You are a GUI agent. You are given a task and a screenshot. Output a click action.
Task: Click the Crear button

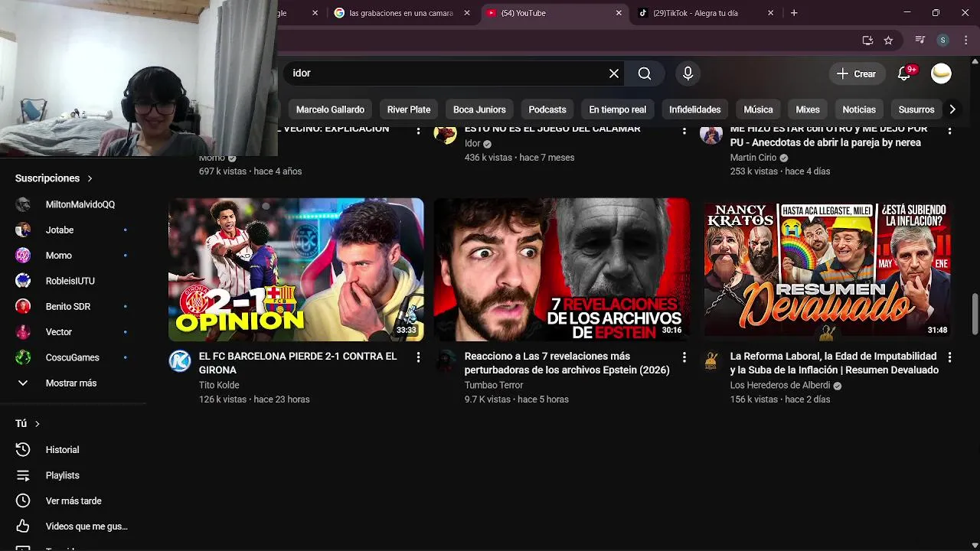pyautogui.click(x=856, y=73)
